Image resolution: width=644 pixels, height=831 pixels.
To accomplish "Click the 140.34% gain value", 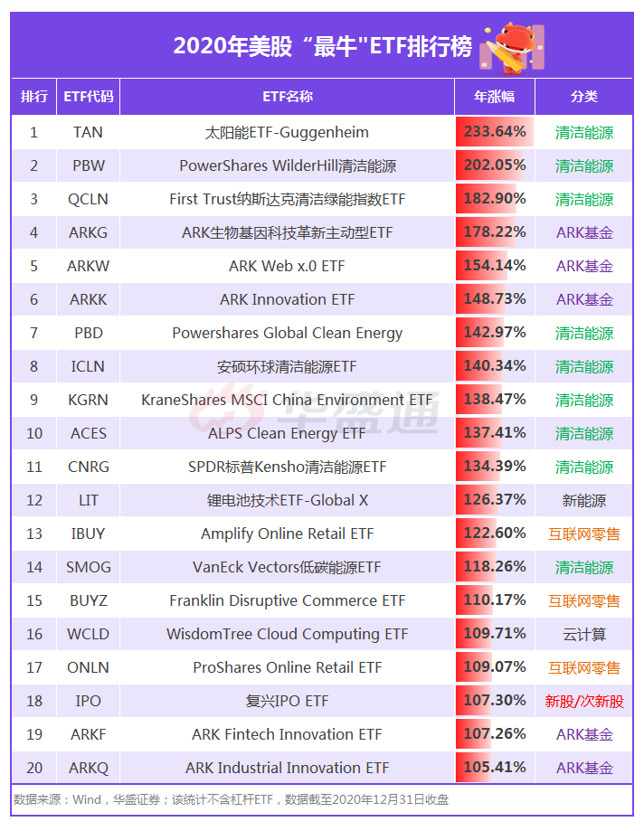I will click(495, 365).
